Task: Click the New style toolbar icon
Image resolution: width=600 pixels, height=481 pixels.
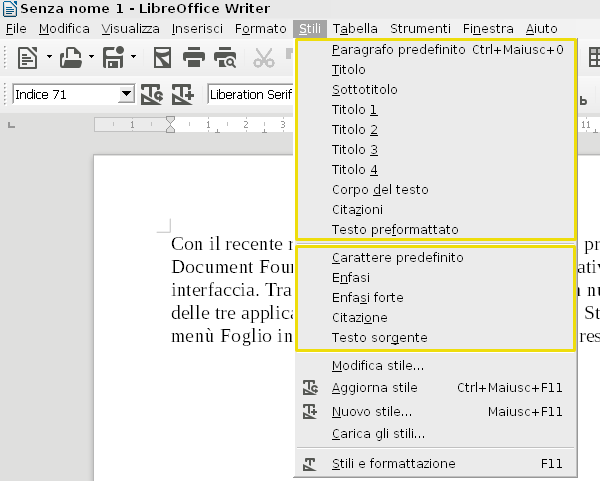Action: point(183,94)
